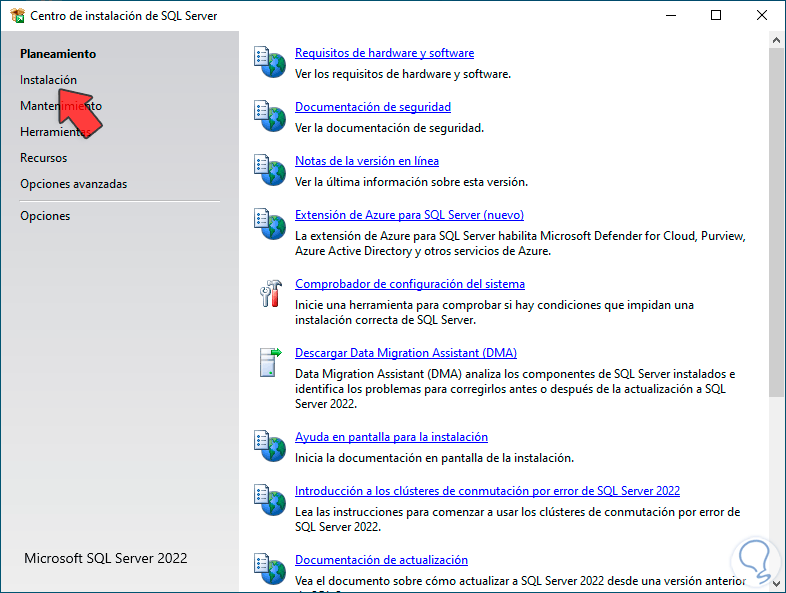The height and width of the screenshot is (593, 786).
Task: Switch to Opciones avanzadas section
Action: tap(74, 184)
